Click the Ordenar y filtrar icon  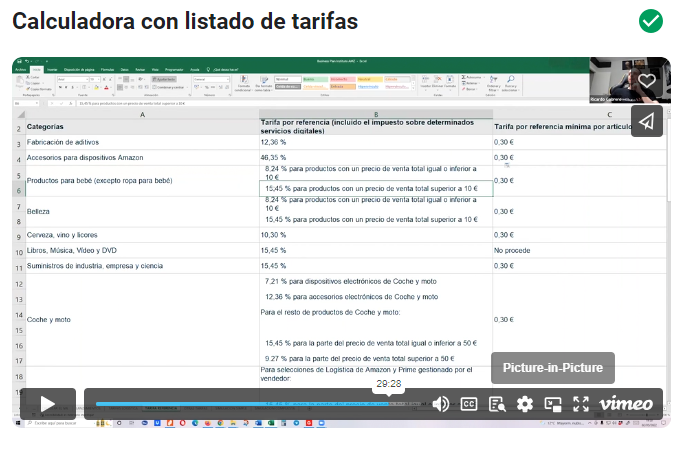point(494,83)
